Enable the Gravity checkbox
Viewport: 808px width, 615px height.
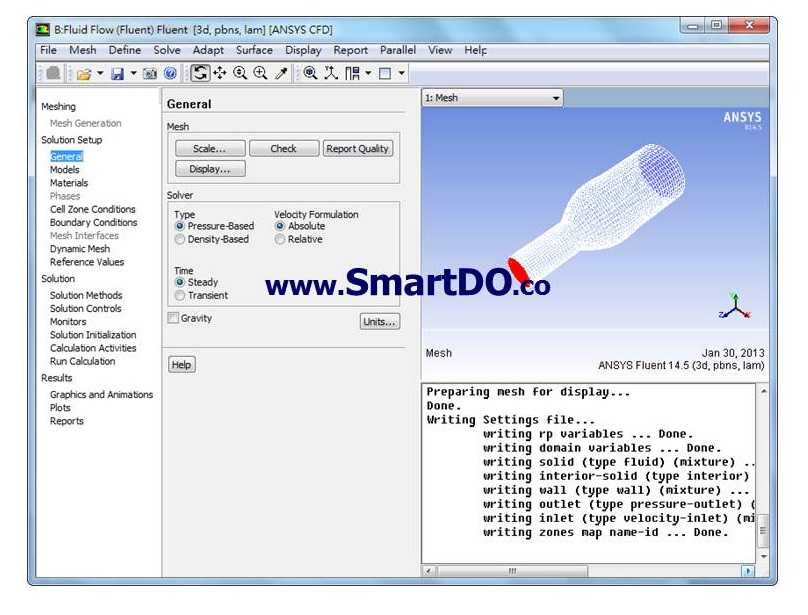(x=173, y=318)
